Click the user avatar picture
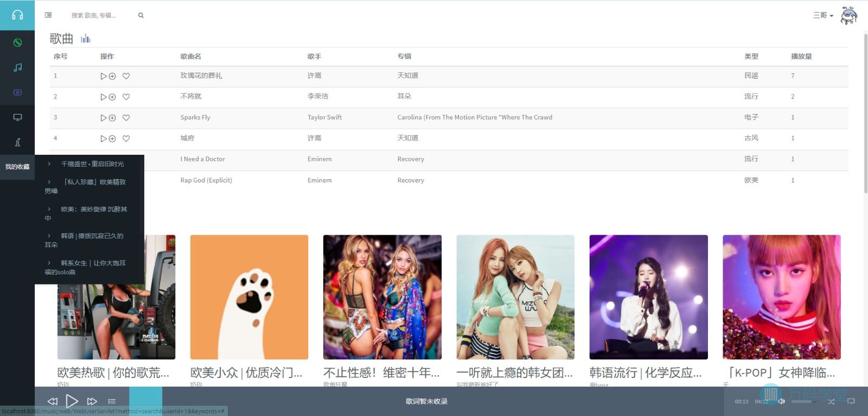868x416 pixels. [848, 15]
